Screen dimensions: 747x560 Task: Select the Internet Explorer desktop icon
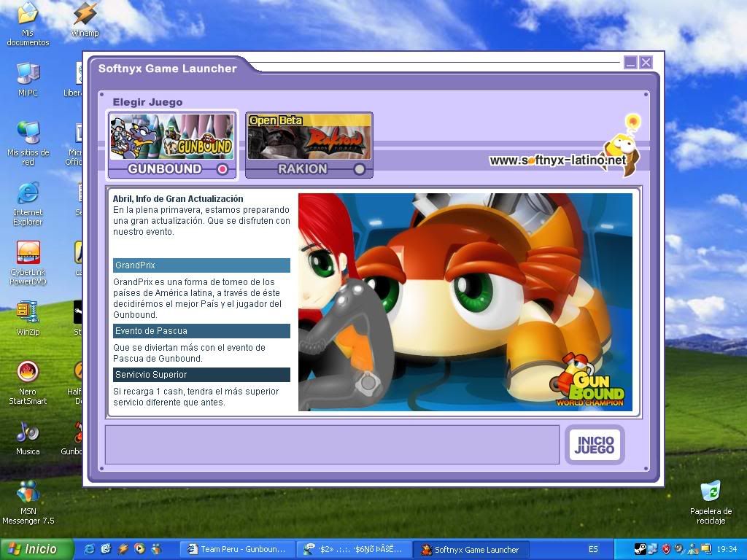tap(28, 204)
